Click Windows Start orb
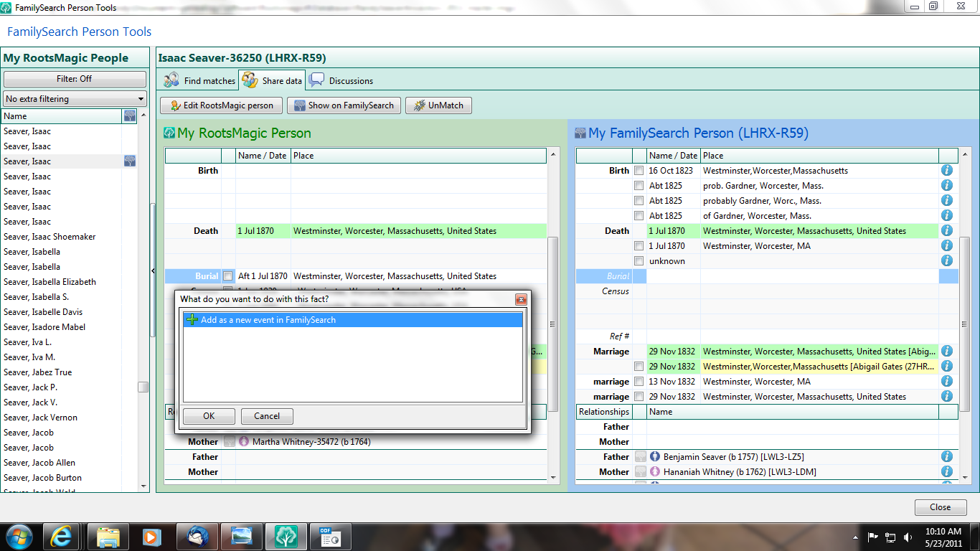980x551 pixels. [19, 537]
